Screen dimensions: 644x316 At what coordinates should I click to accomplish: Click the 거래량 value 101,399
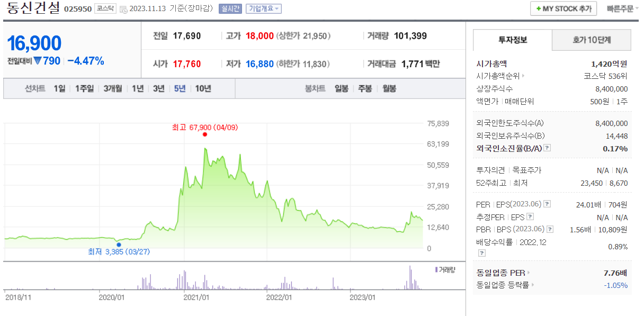coord(410,36)
